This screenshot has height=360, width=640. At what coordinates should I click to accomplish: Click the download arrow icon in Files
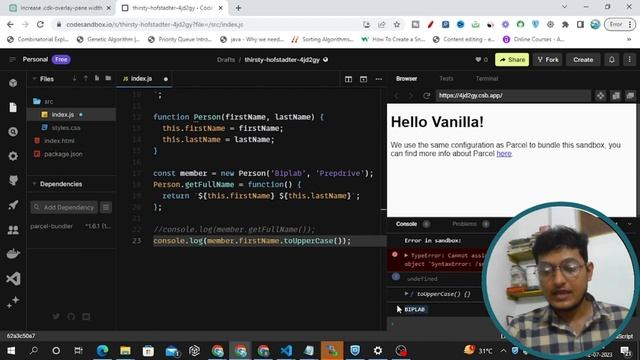(x=74, y=78)
